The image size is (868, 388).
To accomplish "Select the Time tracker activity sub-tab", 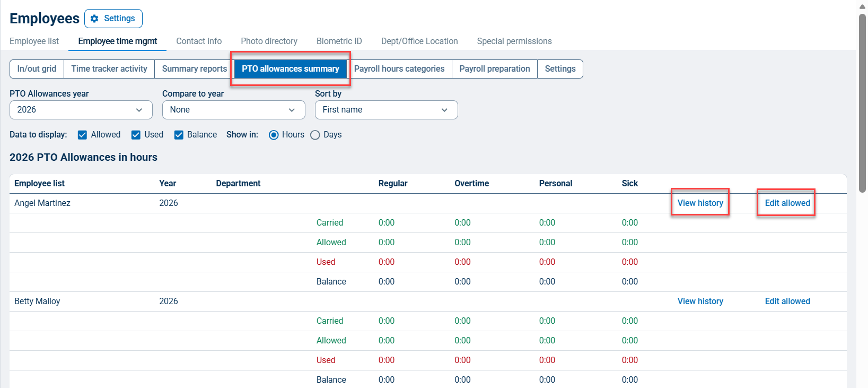I will pyautogui.click(x=109, y=69).
